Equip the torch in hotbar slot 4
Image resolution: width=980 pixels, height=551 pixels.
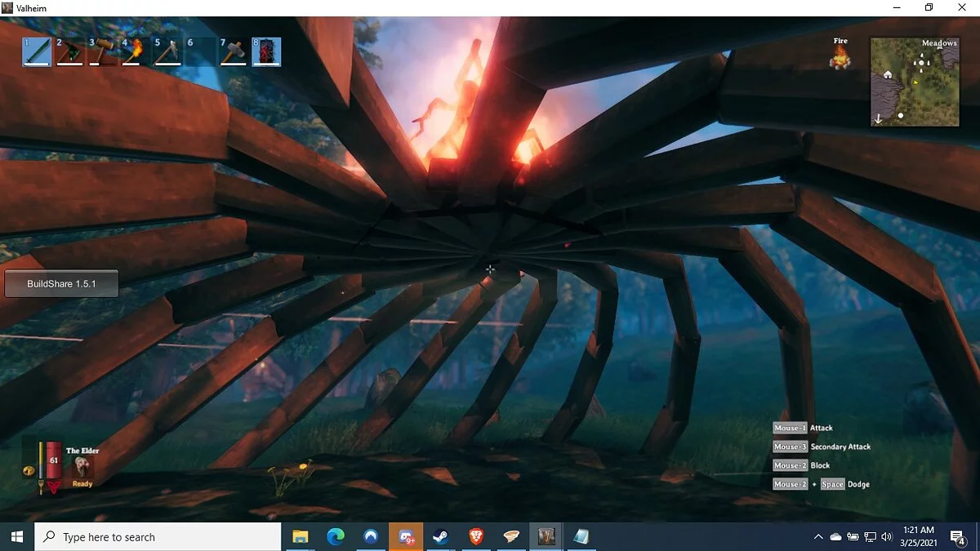point(136,52)
